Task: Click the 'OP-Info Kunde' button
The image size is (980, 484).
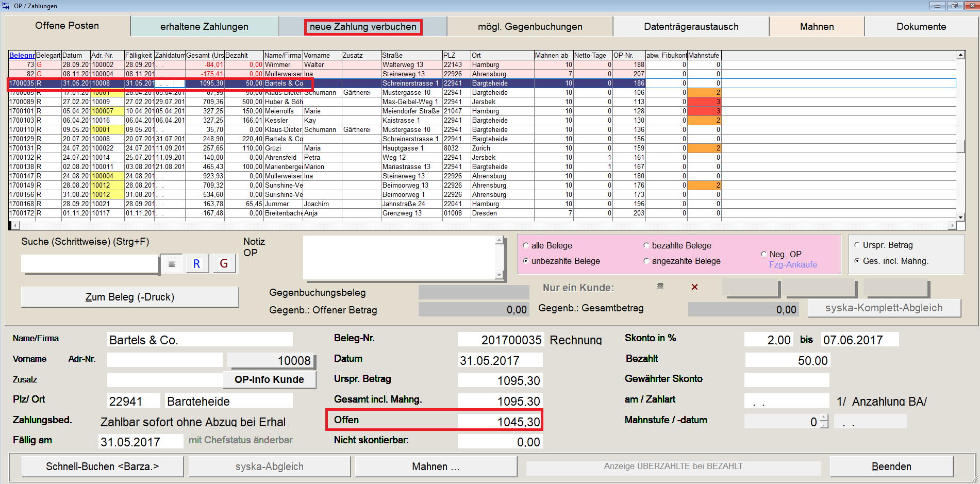Action: [x=269, y=380]
